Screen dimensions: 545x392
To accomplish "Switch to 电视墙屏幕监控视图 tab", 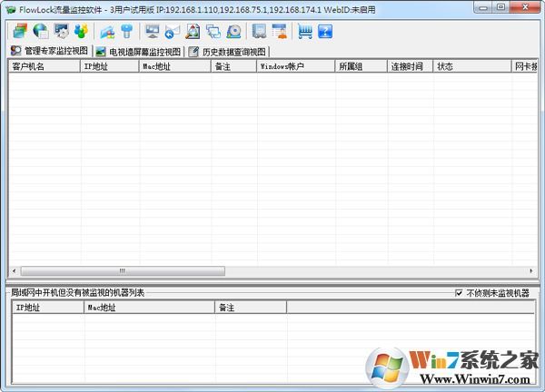I will pos(138,52).
